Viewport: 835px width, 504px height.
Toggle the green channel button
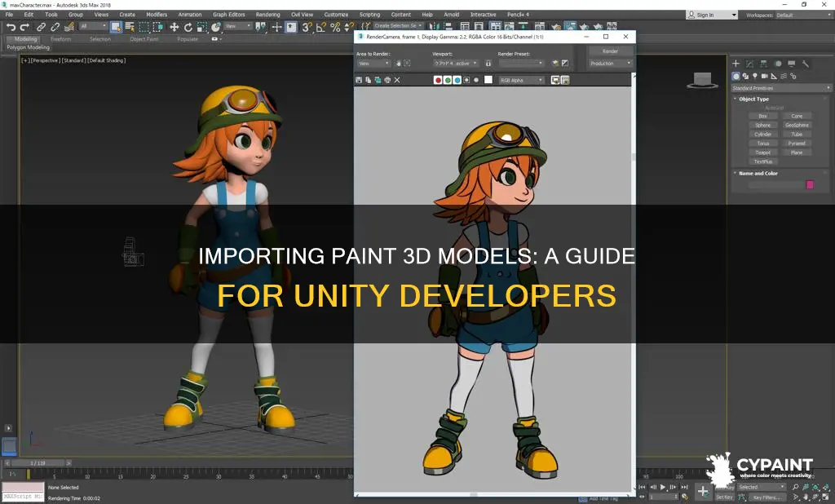448,81
